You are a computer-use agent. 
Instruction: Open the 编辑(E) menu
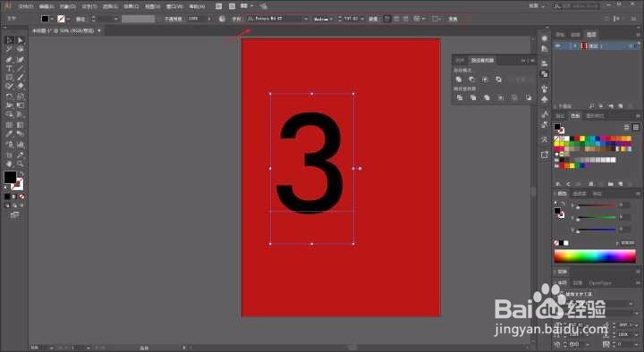[46, 6]
